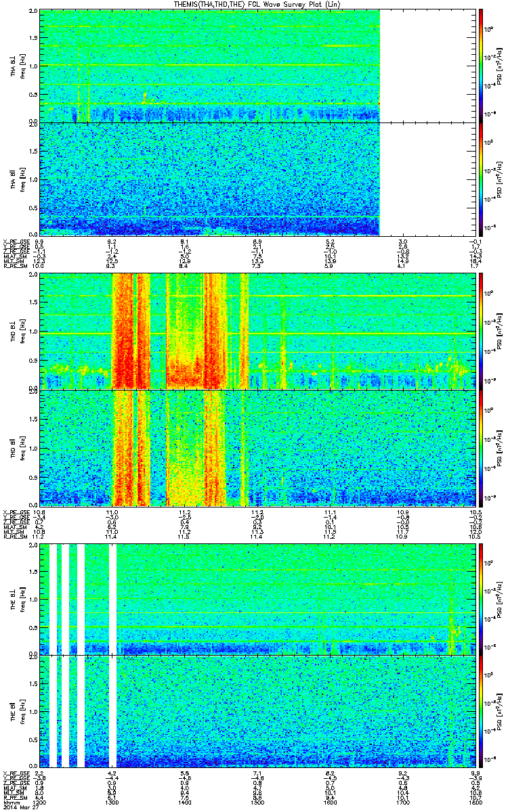Click the PSD color bar beside THA BL
This screenshot has height=812, width=508.
point(481,66)
